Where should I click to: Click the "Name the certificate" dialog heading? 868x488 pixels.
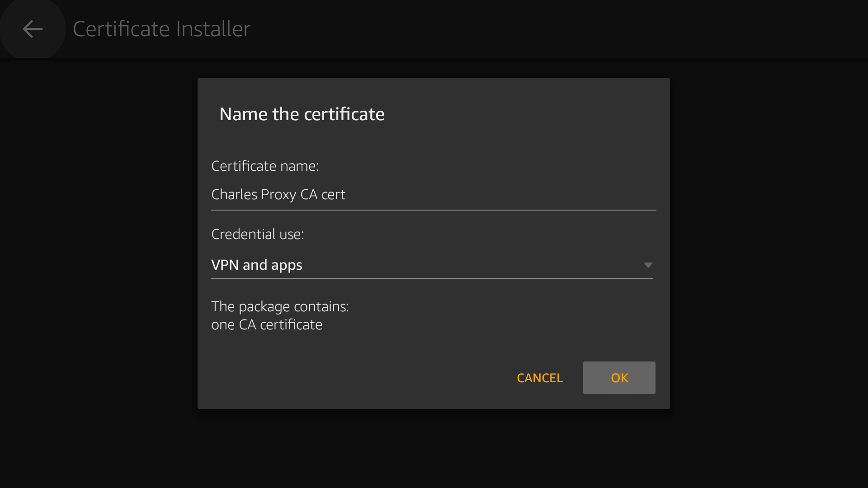tap(302, 114)
